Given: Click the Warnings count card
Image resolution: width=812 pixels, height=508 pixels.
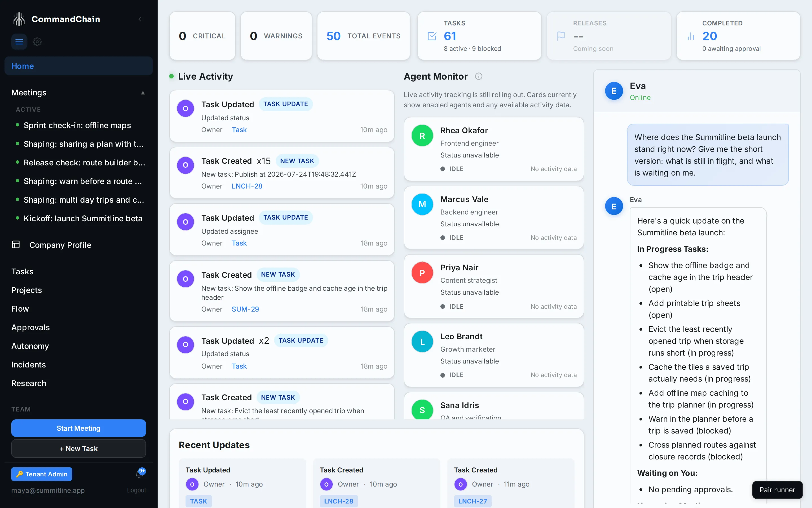Looking at the screenshot, I should click(276, 36).
